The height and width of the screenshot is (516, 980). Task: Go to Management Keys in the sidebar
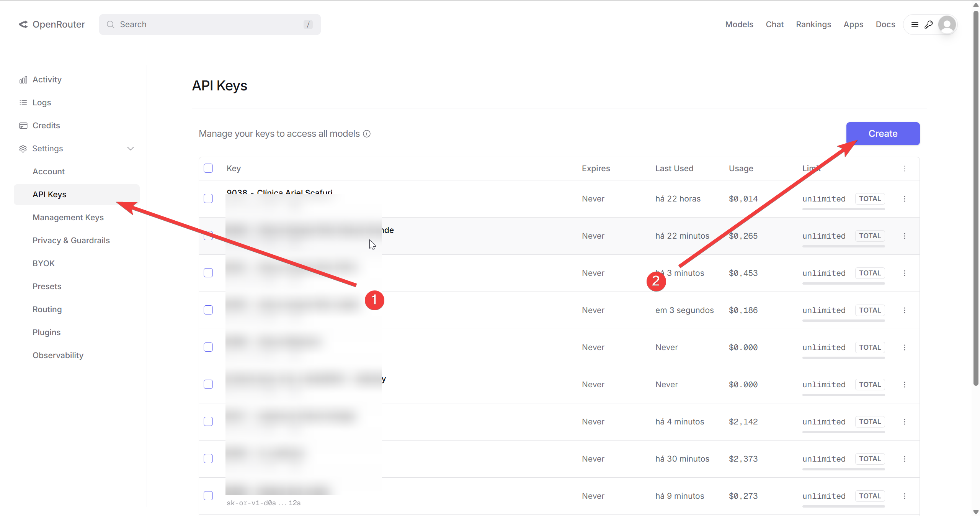pyautogui.click(x=68, y=218)
